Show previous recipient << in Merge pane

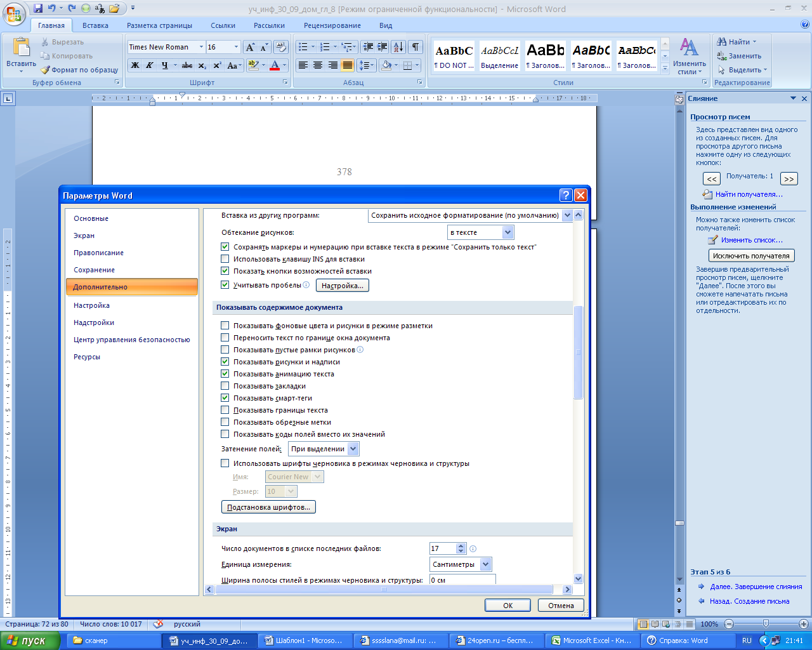click(x=712, y=179)
